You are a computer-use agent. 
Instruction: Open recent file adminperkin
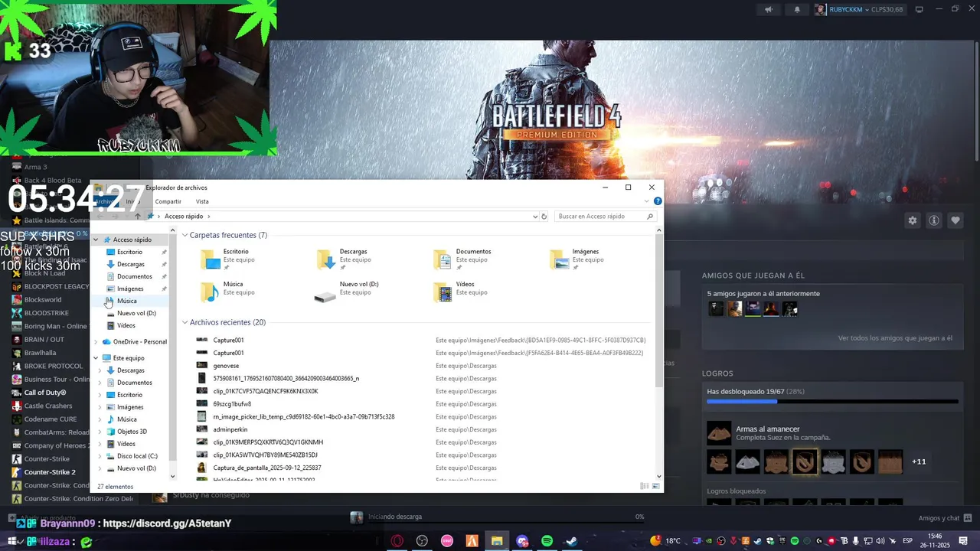click(230, 429)
